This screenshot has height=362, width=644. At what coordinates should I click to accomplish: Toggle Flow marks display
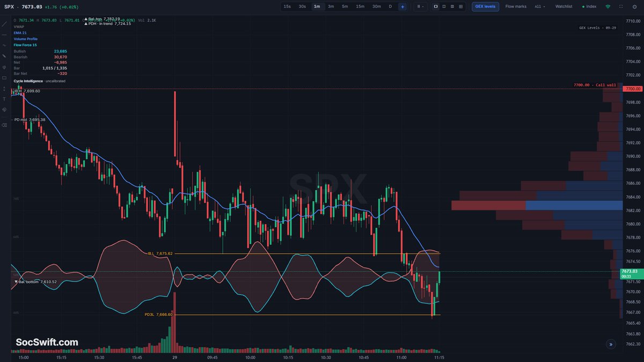pyautogui.click(x=516, y=6)
